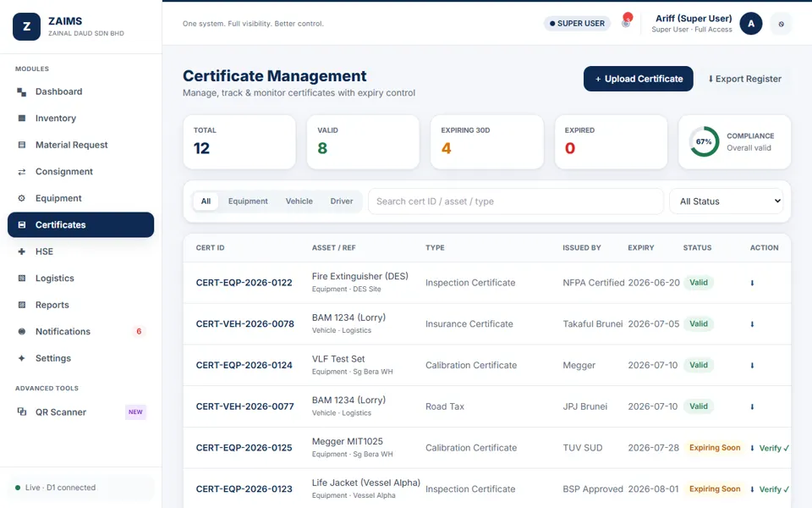Click the Certificates sidebar icon

click(x=22, y=225)
